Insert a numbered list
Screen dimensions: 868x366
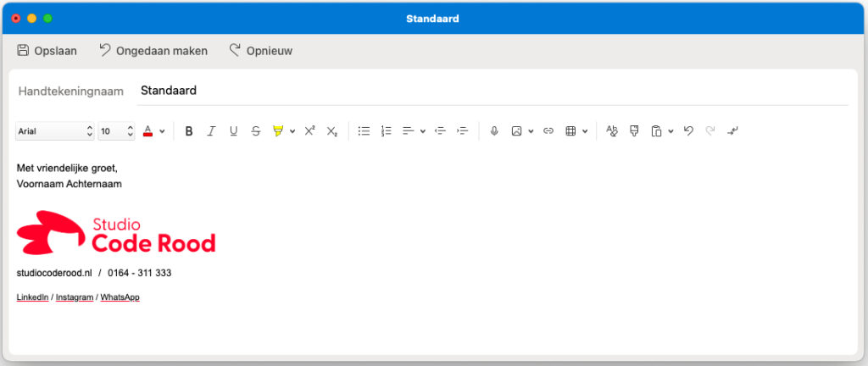(x=387, y=131)
